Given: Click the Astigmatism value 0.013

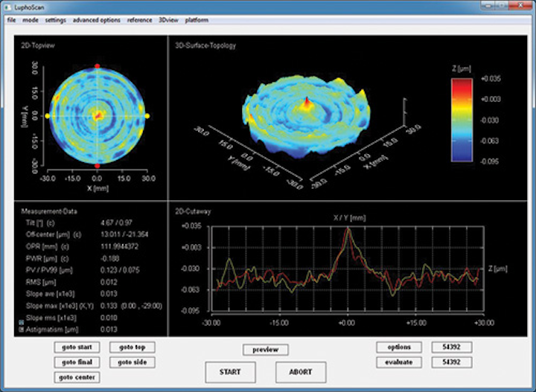Looking at the screenshot, I should point(109,330).
